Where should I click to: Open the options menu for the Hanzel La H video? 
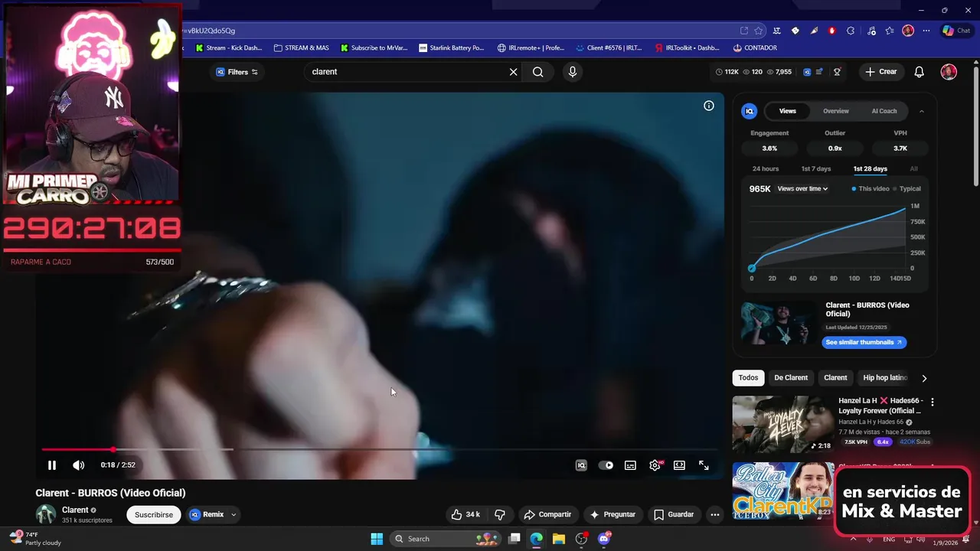[x=932, y=402]
